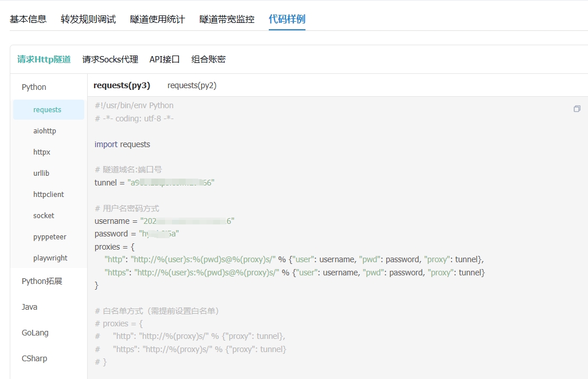Image resolution: width=588 pixels, height=379 pixels.
Task: Expand the GoLang code samples
Action: point(35,333)
